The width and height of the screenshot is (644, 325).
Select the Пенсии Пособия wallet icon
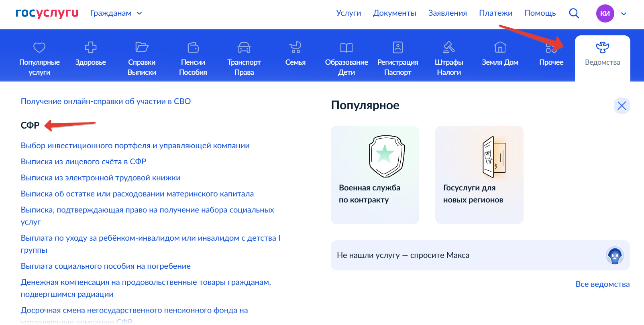click(193, 47)
